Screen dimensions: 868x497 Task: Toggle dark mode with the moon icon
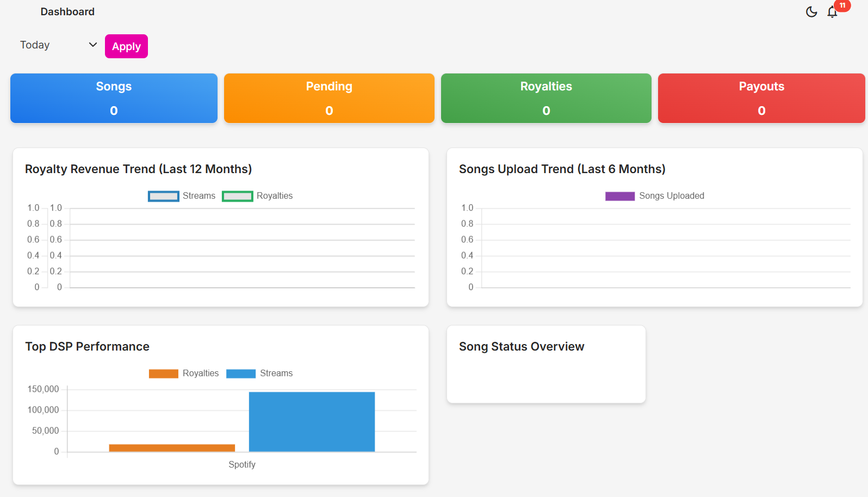click(811, 12)
